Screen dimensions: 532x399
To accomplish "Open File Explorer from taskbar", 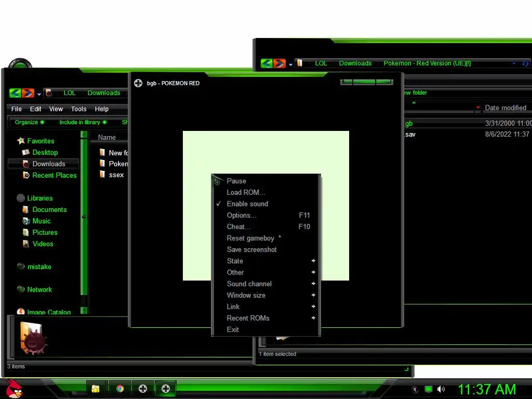I will [96, 389].
